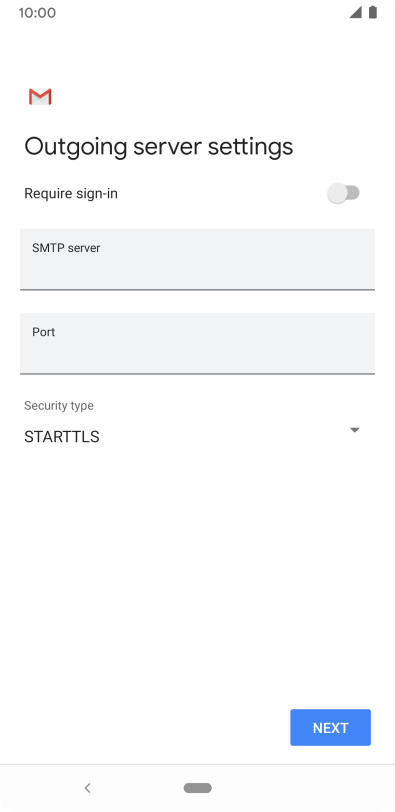395x812 pixels.
Task: Focus the Port input field
Action: 197,343
